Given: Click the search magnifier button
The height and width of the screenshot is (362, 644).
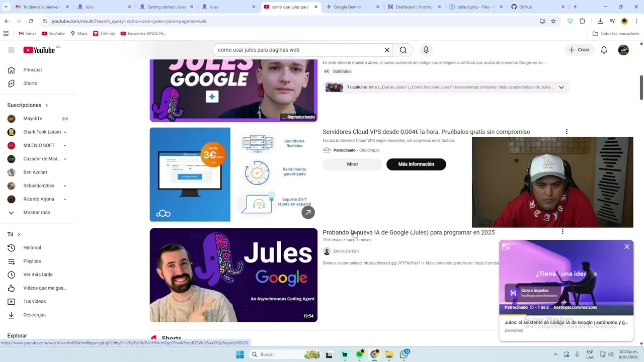Looking at the screenshot, I should [x=403, y=50].
